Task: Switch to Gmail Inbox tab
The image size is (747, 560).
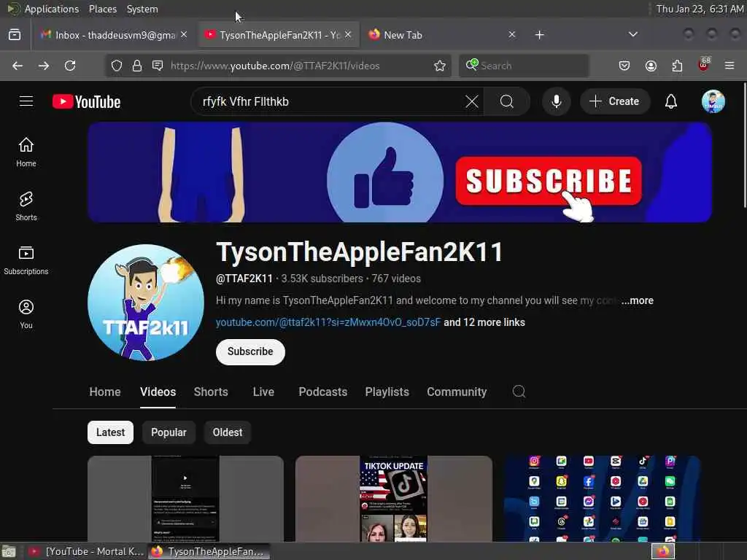Action: click(x=115, y=35)
